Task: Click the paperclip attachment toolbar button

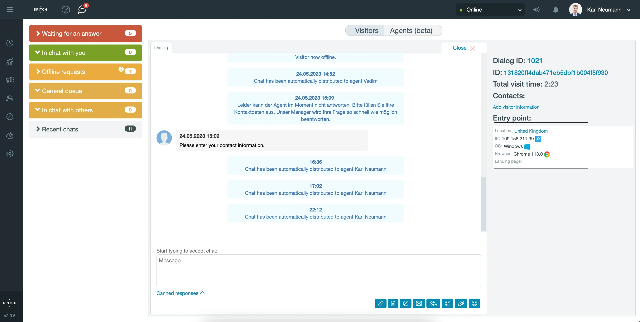Action: pyautogui.click(x=461, y=303)
